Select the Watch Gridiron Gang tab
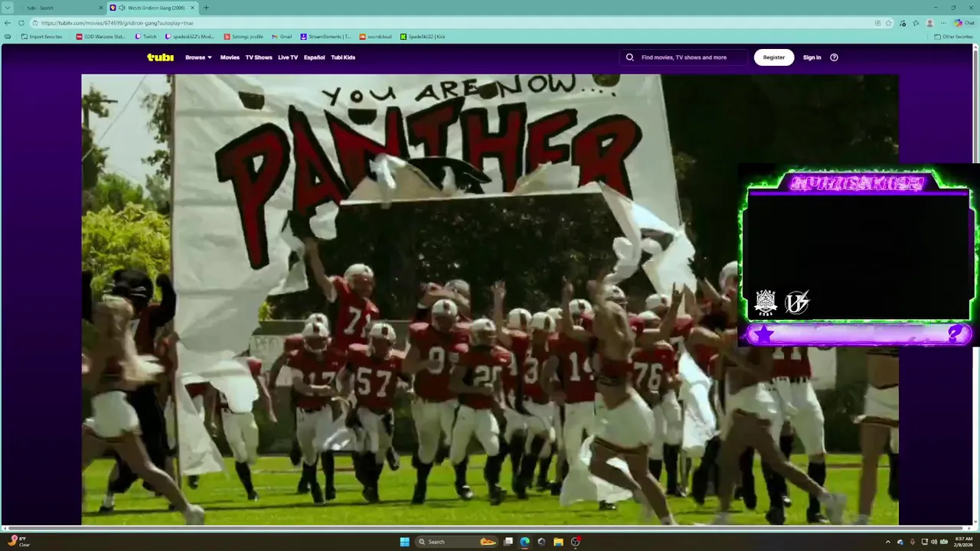Image resolution: width=980 pixels, height=551 pixels. point(152,8)
